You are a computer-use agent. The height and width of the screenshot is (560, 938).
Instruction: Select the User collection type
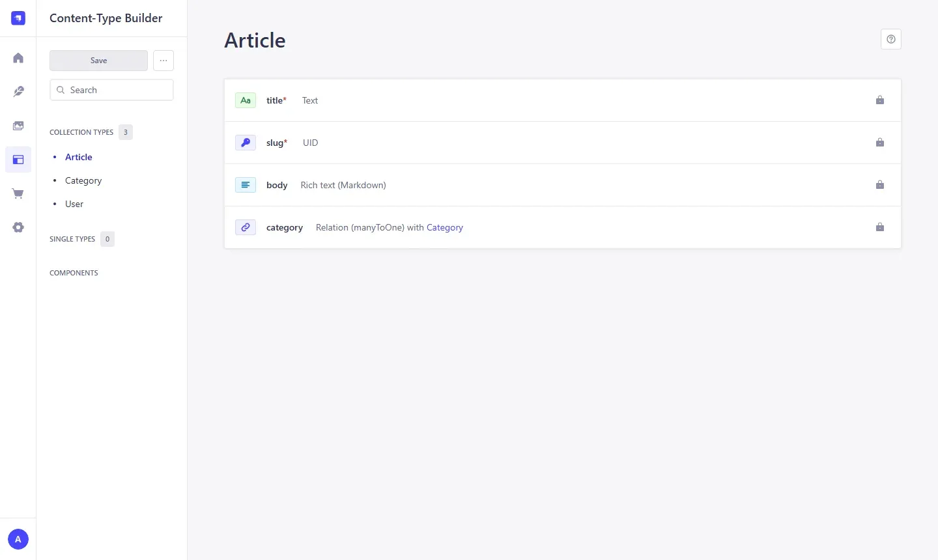(74, 204)
